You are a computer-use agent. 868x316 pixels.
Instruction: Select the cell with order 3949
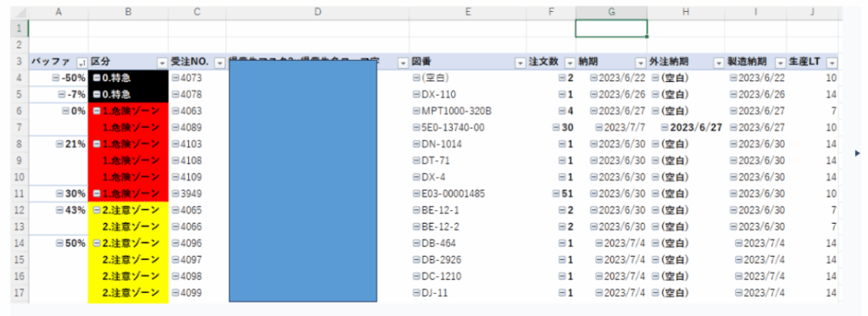[197, 194]
